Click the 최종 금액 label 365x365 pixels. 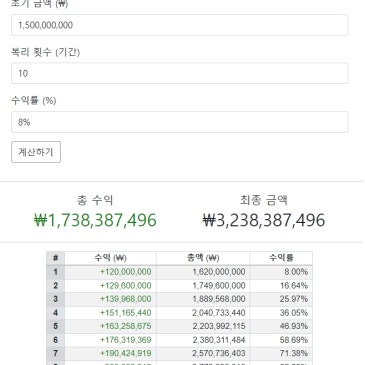coord(264,200)
